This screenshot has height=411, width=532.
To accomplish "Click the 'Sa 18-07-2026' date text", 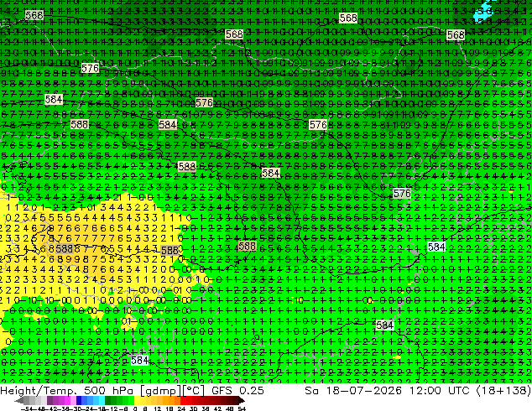I will pyautogui.click(x=353, y=391).
